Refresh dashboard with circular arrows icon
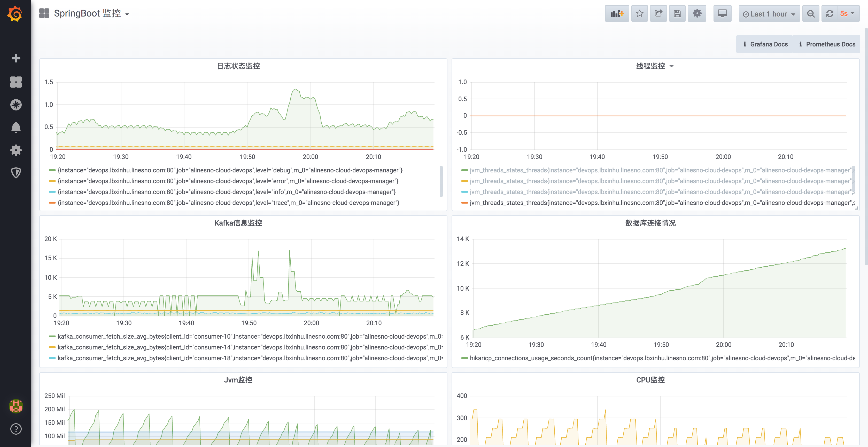868x447 pixels. click(x=829, y=14)
